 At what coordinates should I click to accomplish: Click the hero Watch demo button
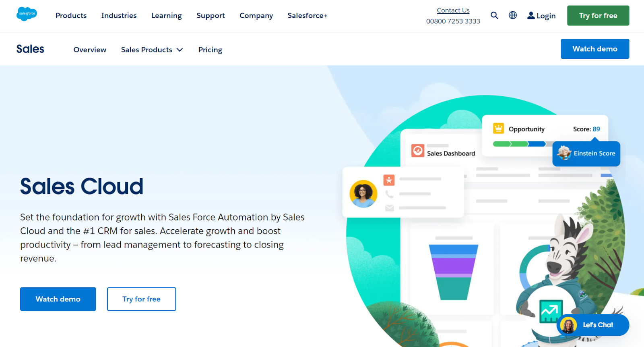click(x=58, y=299)
